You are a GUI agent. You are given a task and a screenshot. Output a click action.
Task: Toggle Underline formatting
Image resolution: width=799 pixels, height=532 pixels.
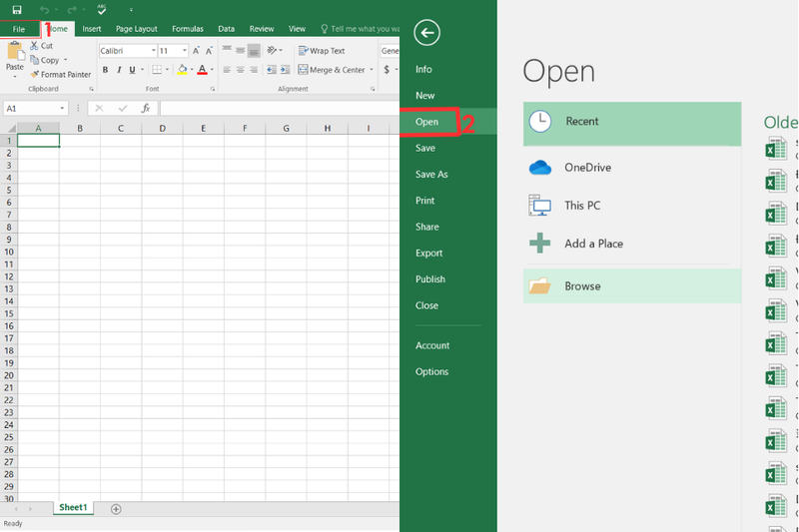132,70
